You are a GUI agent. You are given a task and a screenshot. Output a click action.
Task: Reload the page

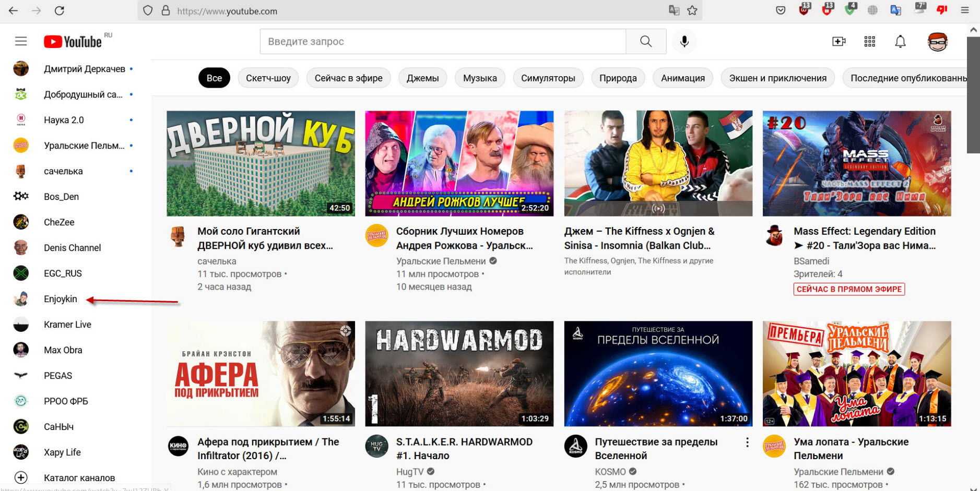coord(60,10)
